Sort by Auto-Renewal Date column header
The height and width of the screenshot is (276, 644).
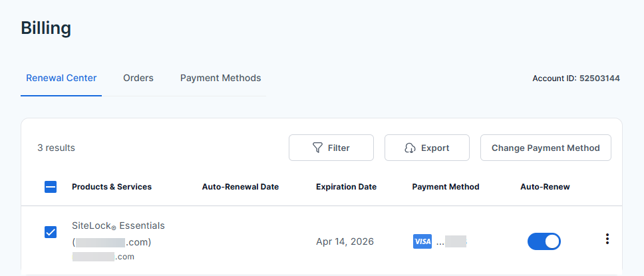(240, 187)
